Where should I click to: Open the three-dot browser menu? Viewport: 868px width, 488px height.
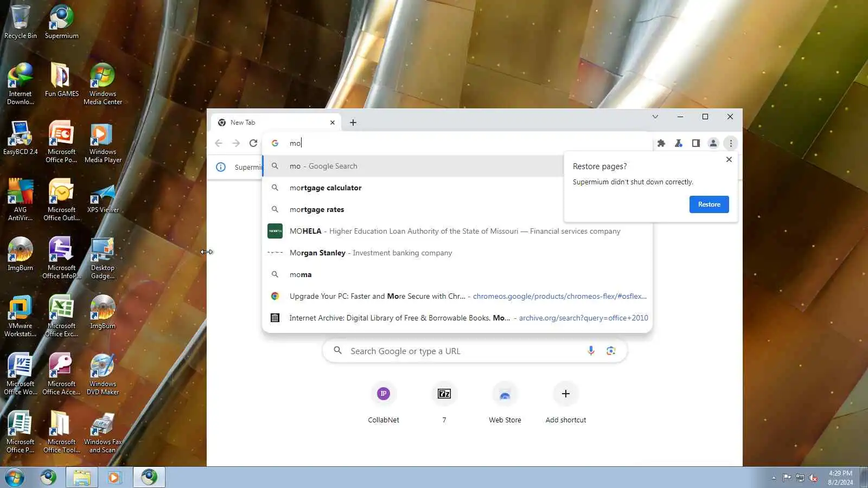(x=731, y=143)
